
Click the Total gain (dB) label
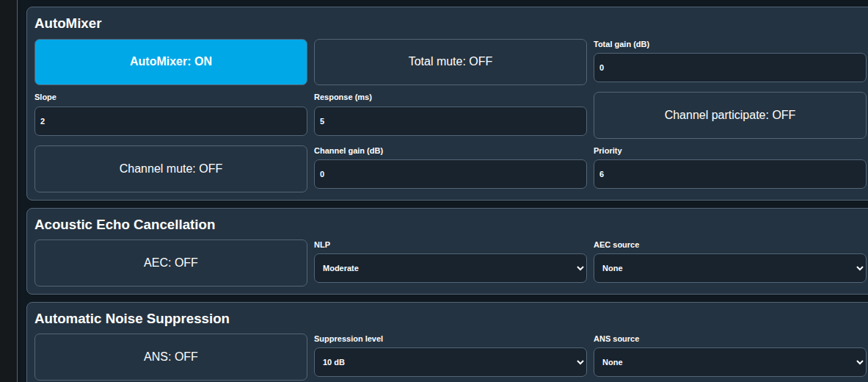[x=621, y=44]
